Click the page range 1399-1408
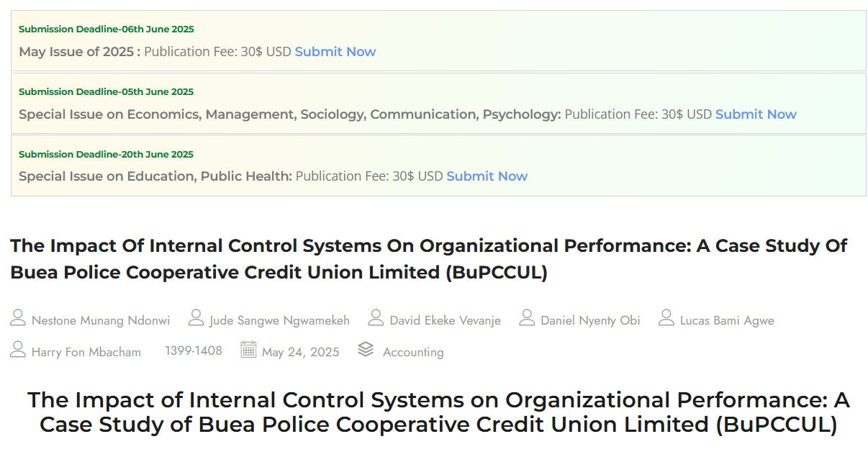Image resolution: width=868 pixels, height=457 pixels. pyautogui.click(x=194, y=351)
